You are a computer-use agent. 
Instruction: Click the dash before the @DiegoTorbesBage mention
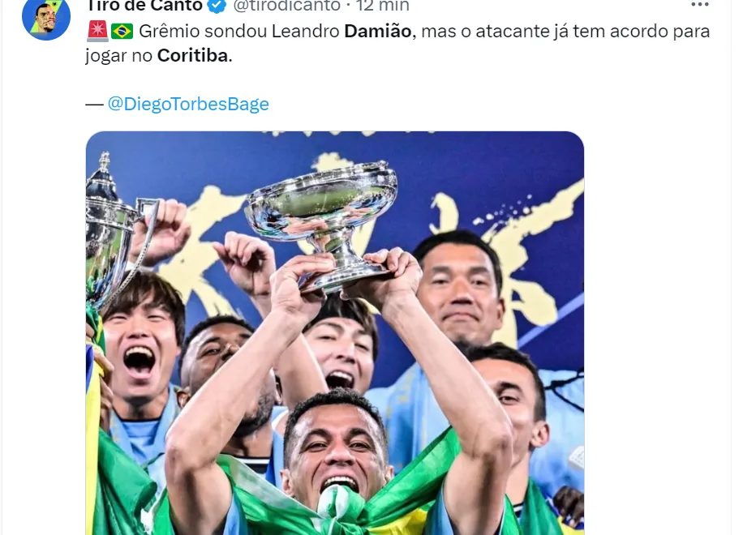(94, 104)
